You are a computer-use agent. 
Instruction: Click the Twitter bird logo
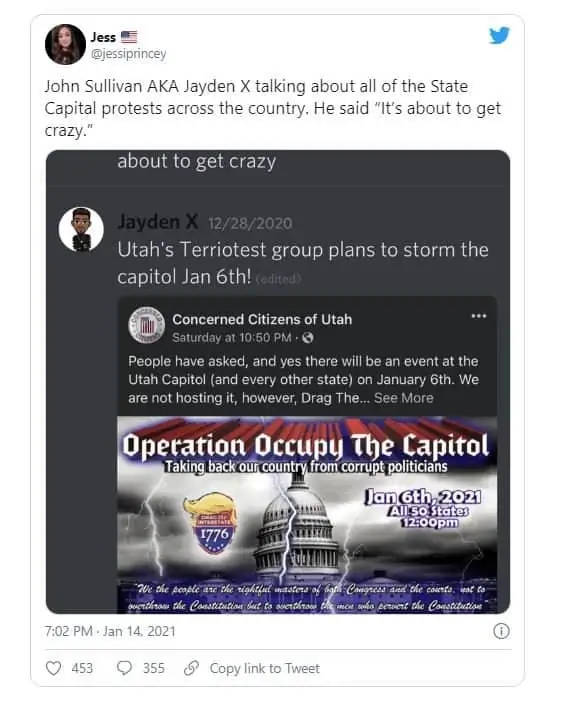pyautogui.click(x=499, y=36)
